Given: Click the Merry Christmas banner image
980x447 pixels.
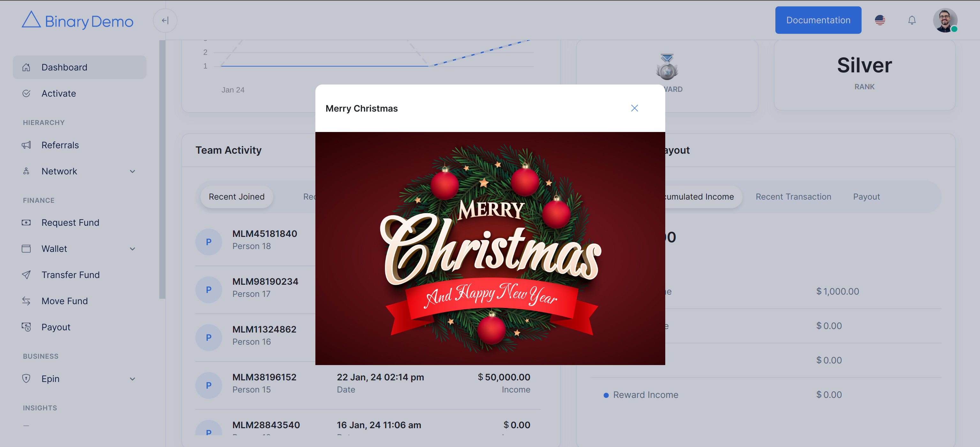Looking at the screenshot, I should point(490,249).
